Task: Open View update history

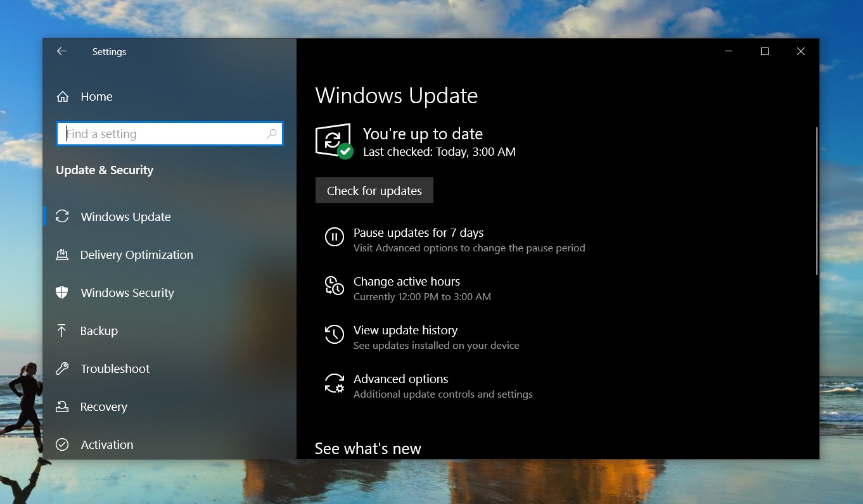Action: point(406,331)
